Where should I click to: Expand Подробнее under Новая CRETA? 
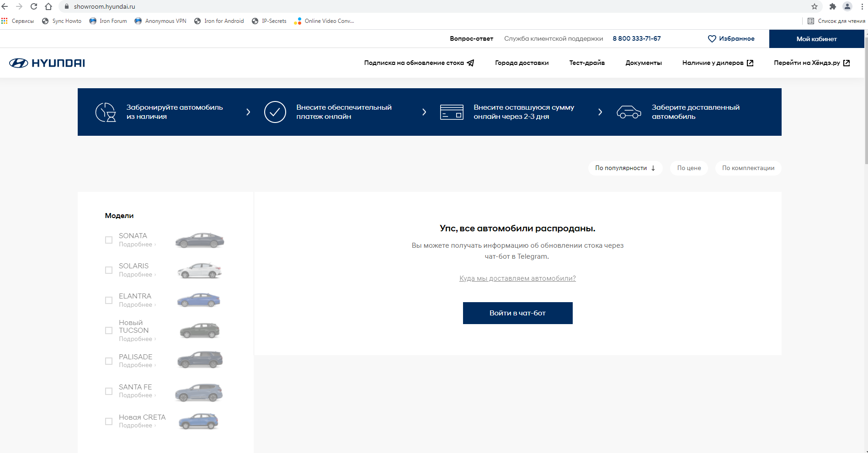[137, 426]
